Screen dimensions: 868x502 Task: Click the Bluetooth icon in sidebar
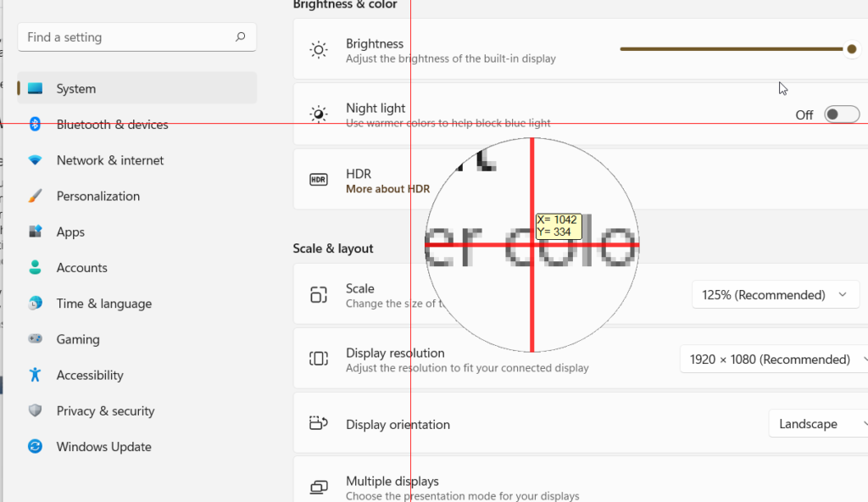tap(35, 124)
